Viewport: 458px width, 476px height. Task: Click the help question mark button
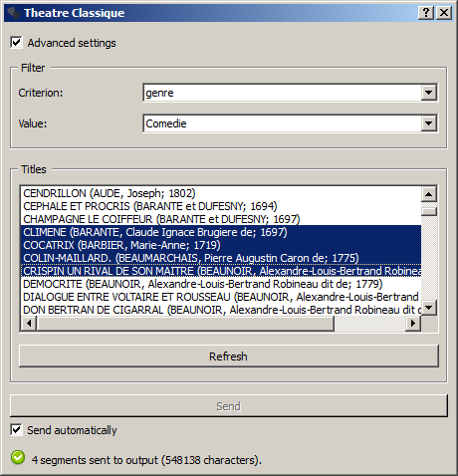(426, 13)
